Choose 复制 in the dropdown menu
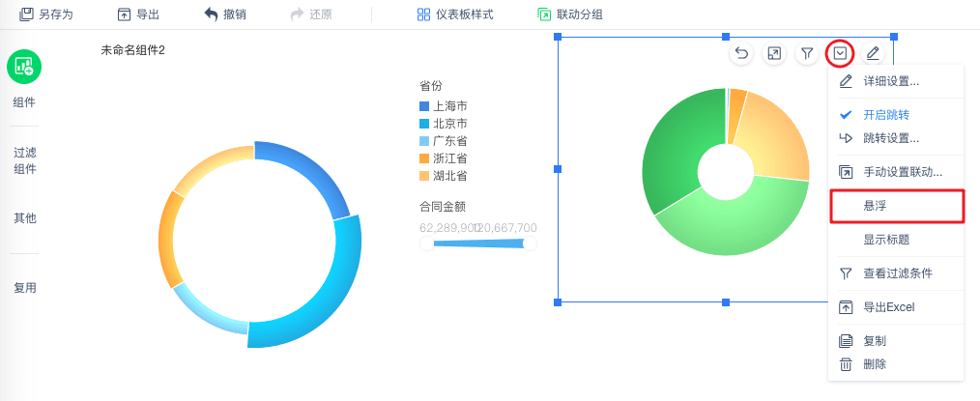 tap(895, 341)
